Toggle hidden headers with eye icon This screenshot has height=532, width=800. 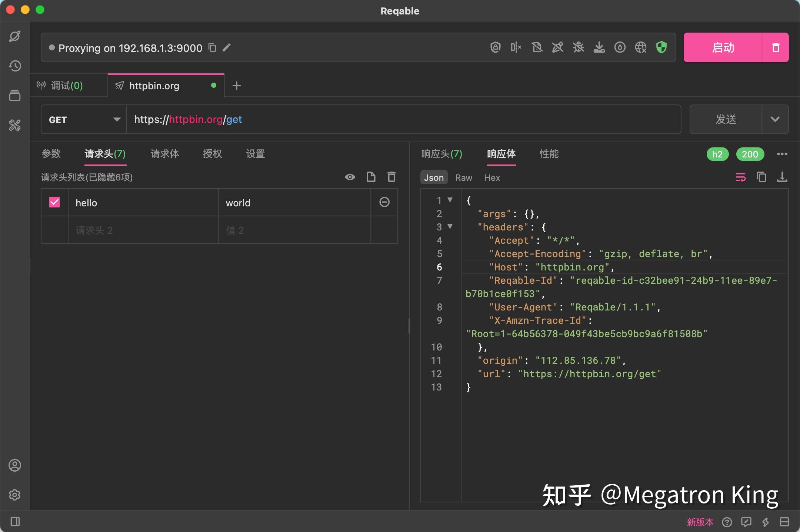coord(350,177)
